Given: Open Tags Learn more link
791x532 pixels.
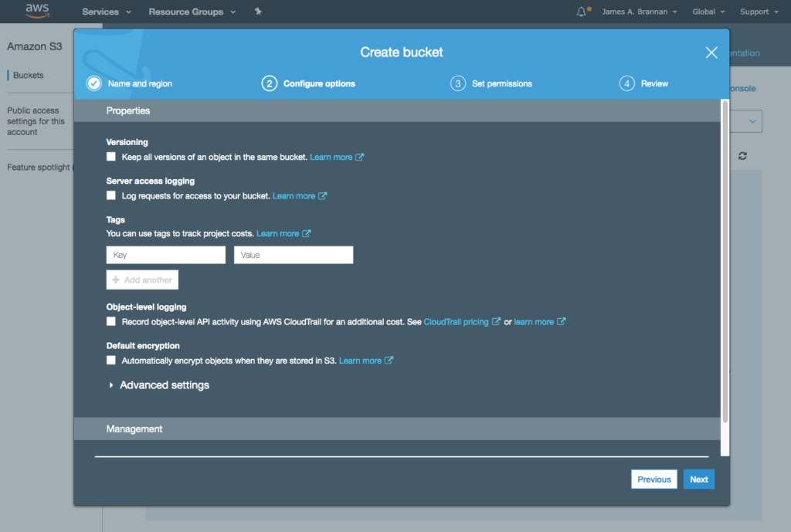Looking at the screenshot, I should tap(277, 234).
